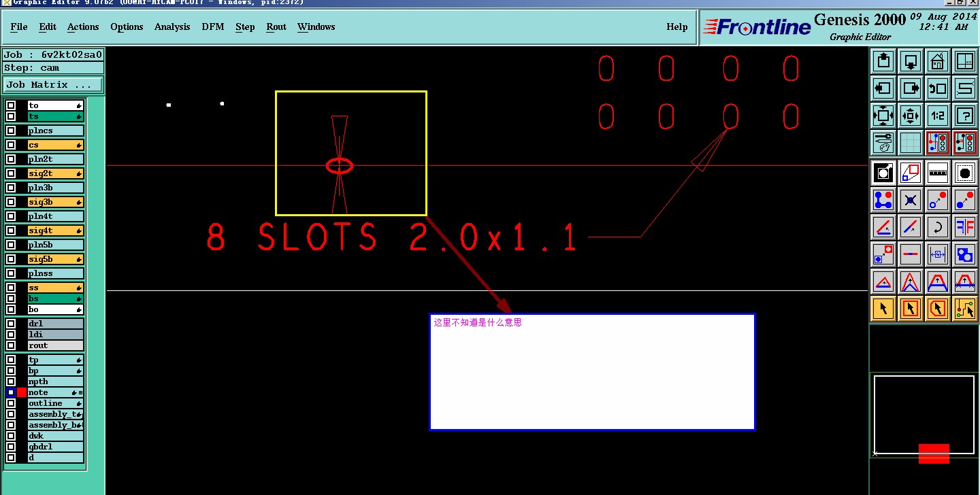The width and height of the screenshot is (980, 495).
Task: Select the ruler measure tool
Action: click(x=938, y=173)
